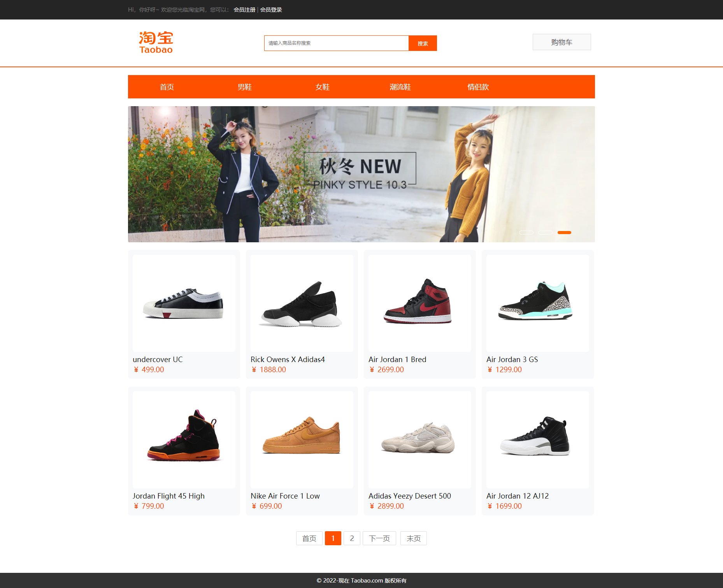Viewport: 723px width, 588px height.
Task: Click the greeting text in the top bar
Action: click(179, 10)
